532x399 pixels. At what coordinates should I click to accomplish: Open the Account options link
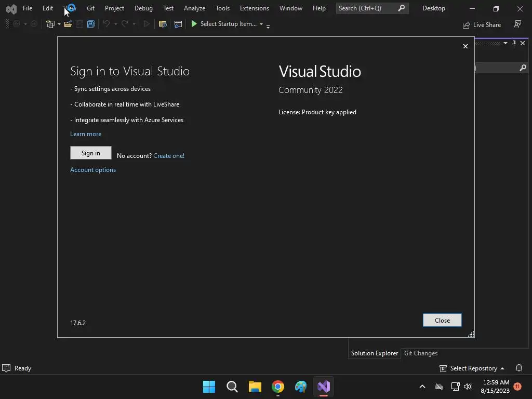(x=93, y=170)
